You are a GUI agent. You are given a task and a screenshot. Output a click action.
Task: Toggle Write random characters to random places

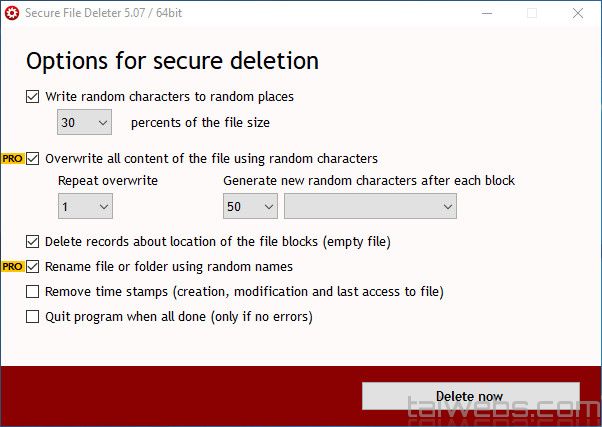34,97
